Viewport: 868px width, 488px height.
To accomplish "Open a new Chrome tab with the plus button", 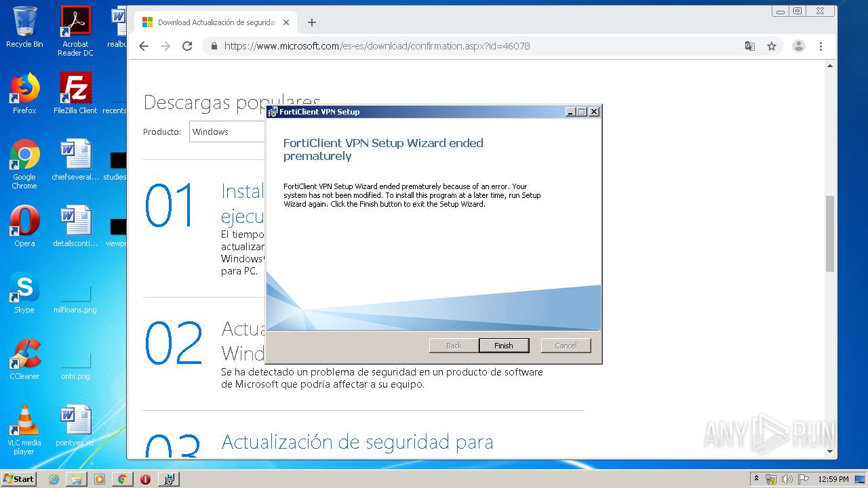I will click(x=312, y=22).
